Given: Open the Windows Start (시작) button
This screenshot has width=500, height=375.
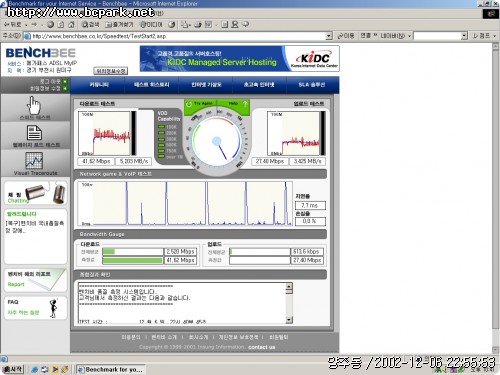Looking at the screenshot, I should [12, 369].
